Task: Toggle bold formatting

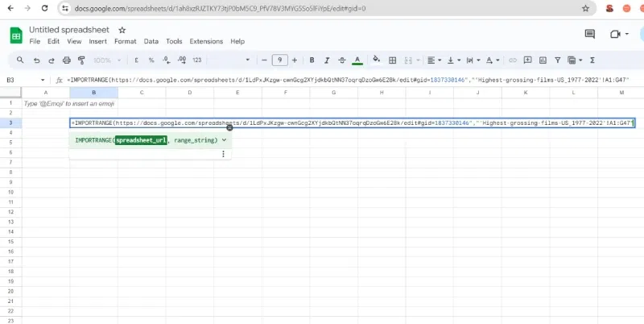Action: 312,60
